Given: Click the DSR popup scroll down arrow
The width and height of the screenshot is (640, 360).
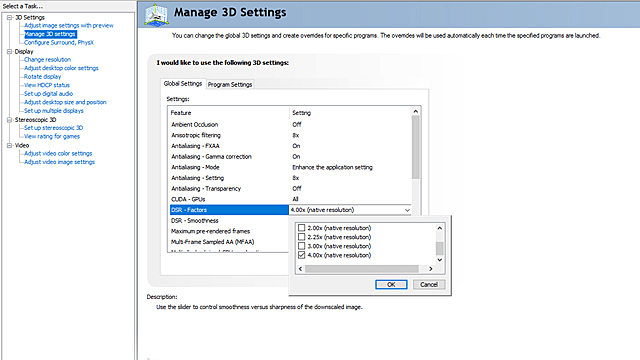Looking at the screenshot, I should (x=440, y=260).
